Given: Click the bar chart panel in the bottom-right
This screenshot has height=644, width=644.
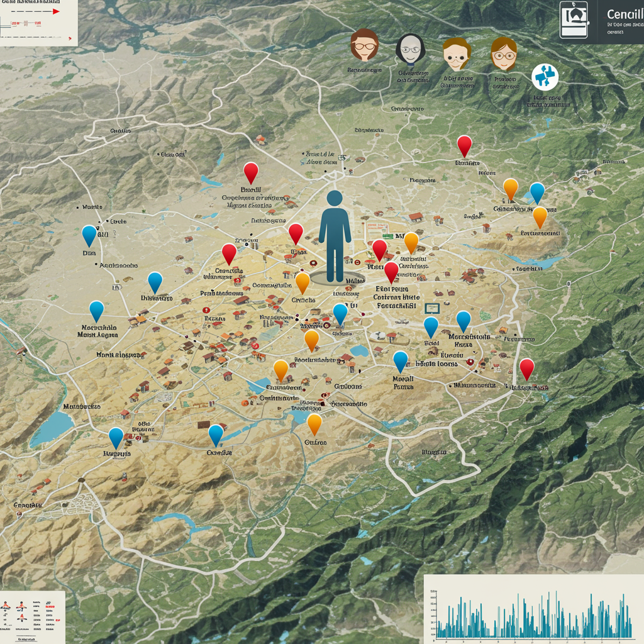Looking at the screenshot, I should [533, 610].
